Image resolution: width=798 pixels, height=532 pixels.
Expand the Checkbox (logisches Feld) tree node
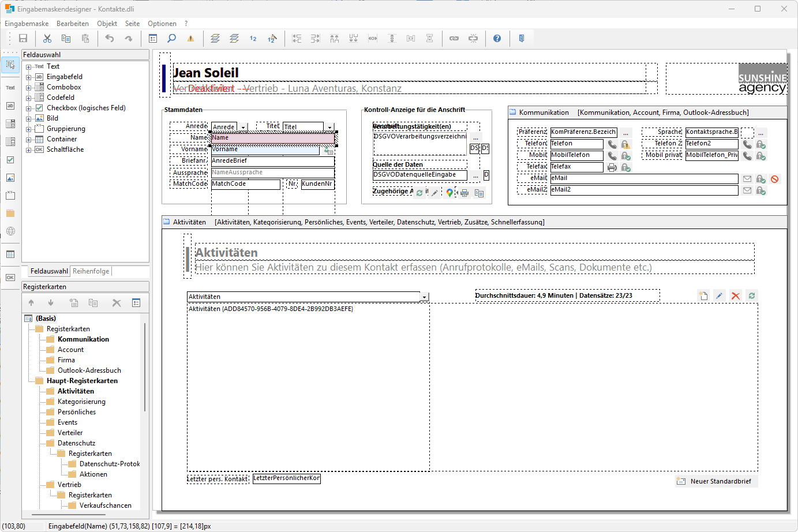[28, 108]
